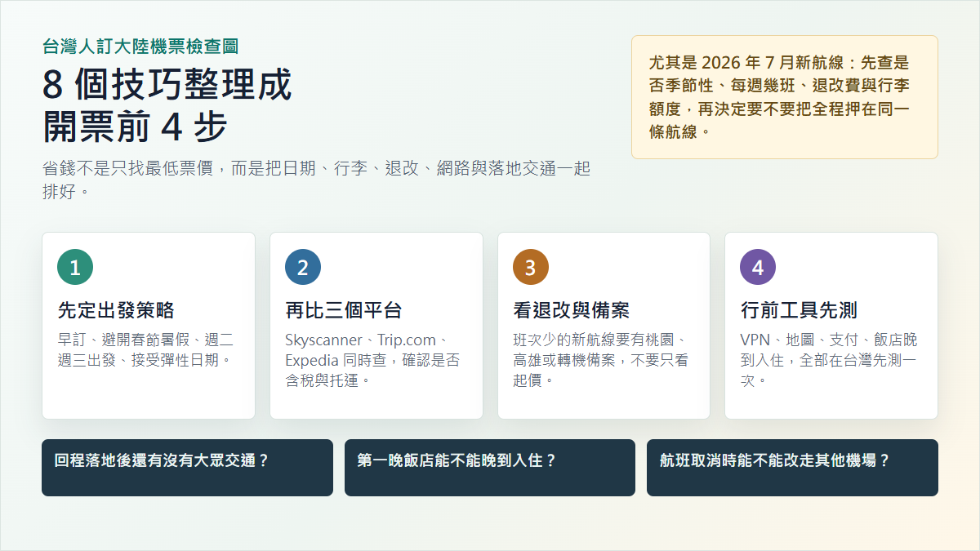Click the description starting with VPN、地圖、支付
Screen dimensions: 980x551
click(829, 360)
